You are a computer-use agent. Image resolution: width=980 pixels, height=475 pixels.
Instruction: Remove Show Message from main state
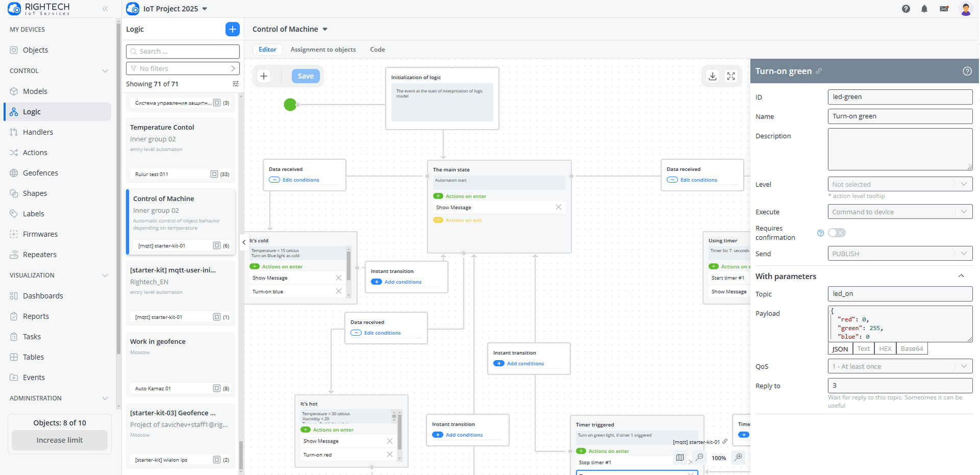[x=558, y=207]
